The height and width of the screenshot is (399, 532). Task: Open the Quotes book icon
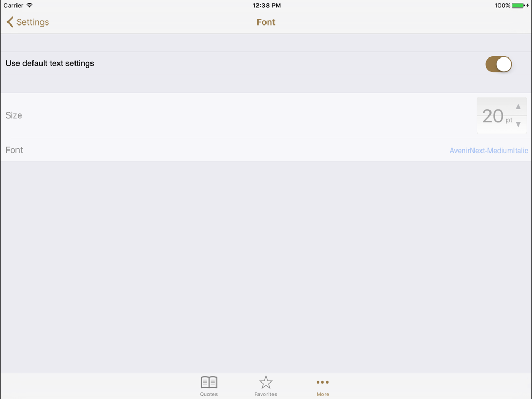coord(209,383)
